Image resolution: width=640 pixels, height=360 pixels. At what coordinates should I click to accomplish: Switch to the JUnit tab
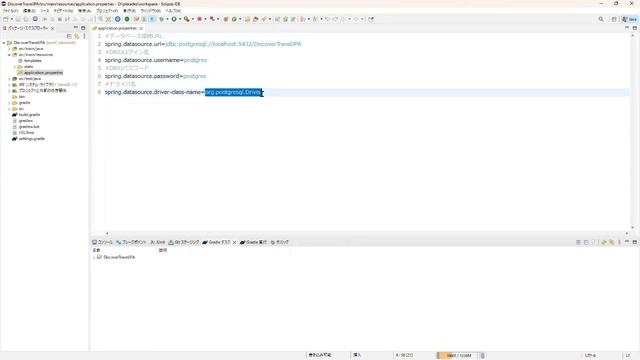coord(158,242)
